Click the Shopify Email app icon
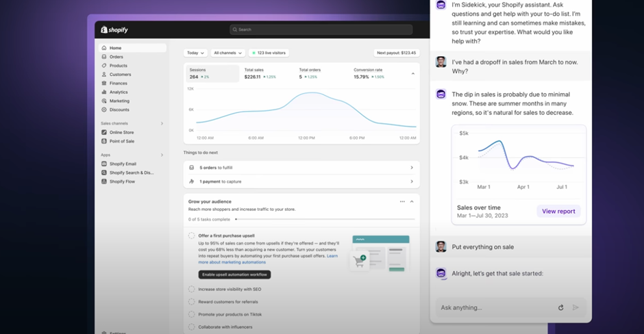Viewport: 644px width, 334px height. [104, 164]
